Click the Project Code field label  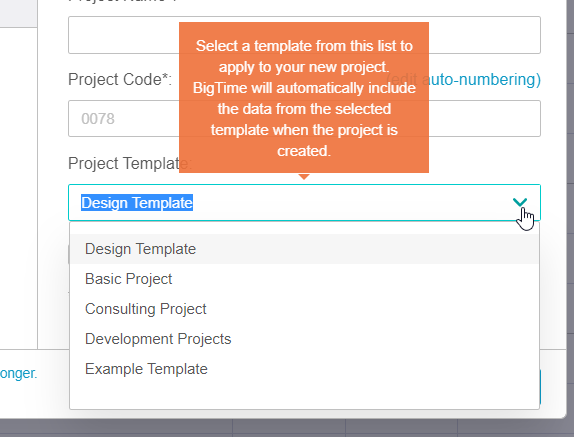[x=120, y=79]
